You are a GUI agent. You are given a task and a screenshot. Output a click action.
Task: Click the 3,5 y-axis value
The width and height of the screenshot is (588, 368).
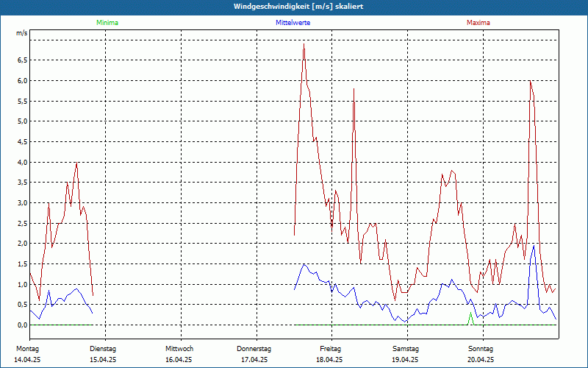coord(23,183)
